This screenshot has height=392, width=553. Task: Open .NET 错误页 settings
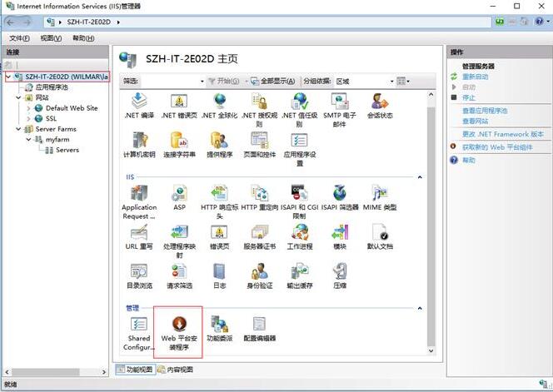[x=179, y=105]
